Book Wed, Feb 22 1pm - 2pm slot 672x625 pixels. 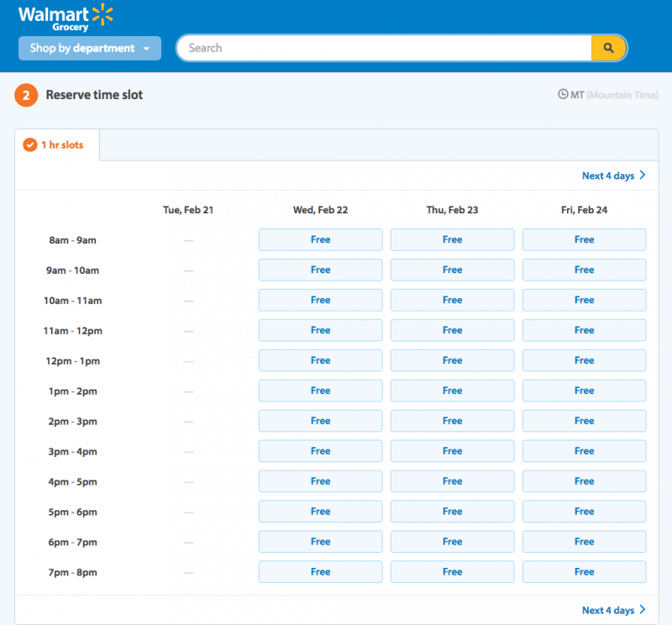321,391
